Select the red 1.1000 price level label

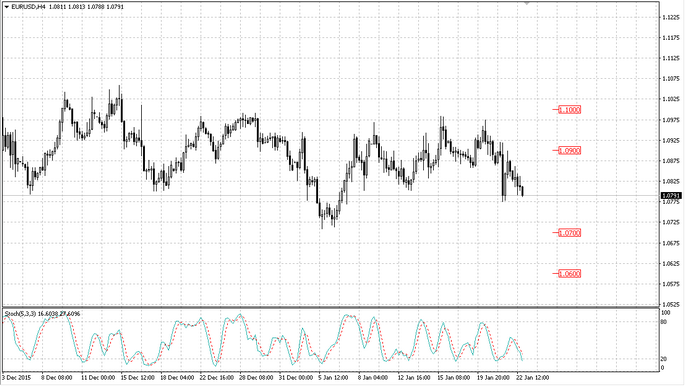[569, 110]
